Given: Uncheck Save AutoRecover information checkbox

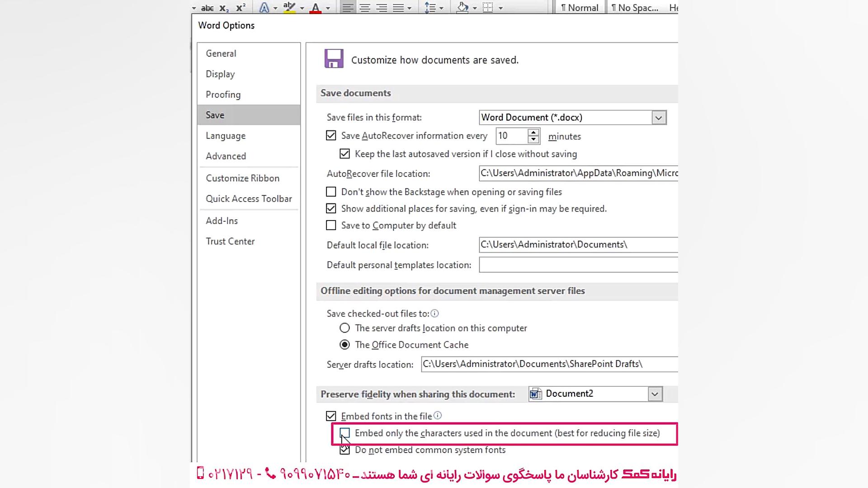Looking at the screenshot, I should [x=331, y=136].
